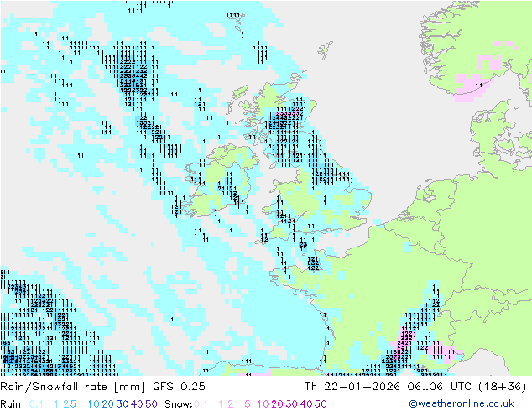Select the 'Rain/Snowfall rate [mm]' title text
The image size is (532, 411).
pyautogui.click(x=73, y=387)
